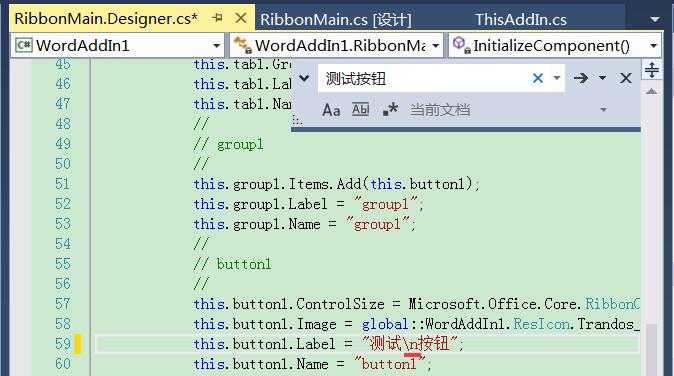
Task: Click the vertical scrollbar thumb
Action: (x=652, y=349)
